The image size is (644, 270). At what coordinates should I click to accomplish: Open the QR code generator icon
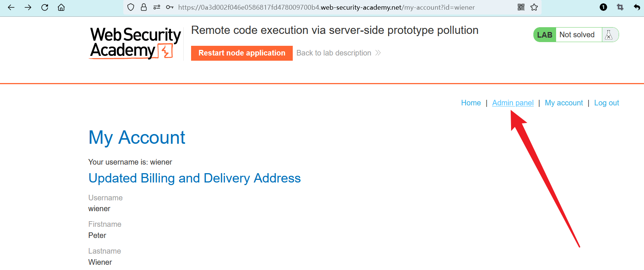pyautogui.click(x=521, y=7)
